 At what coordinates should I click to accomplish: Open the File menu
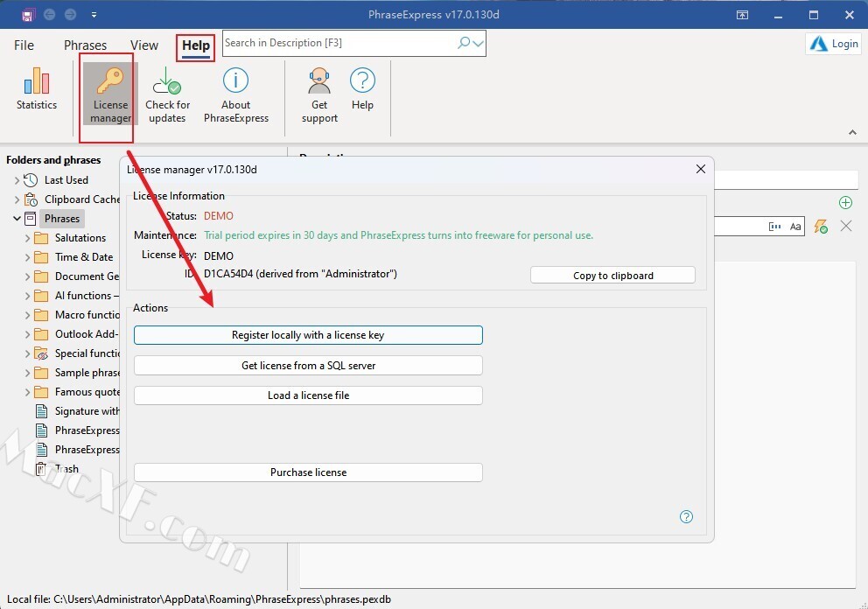click(x=24, y=45)
